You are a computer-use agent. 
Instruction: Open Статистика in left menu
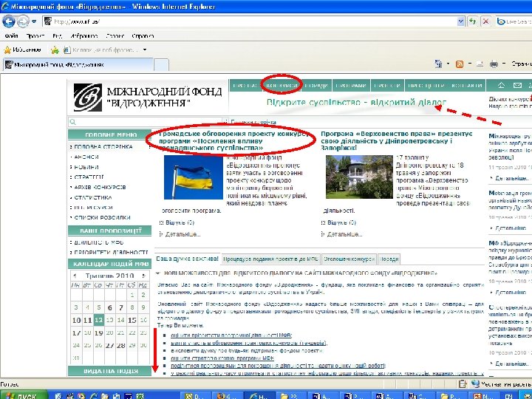(x=93, y=197)
